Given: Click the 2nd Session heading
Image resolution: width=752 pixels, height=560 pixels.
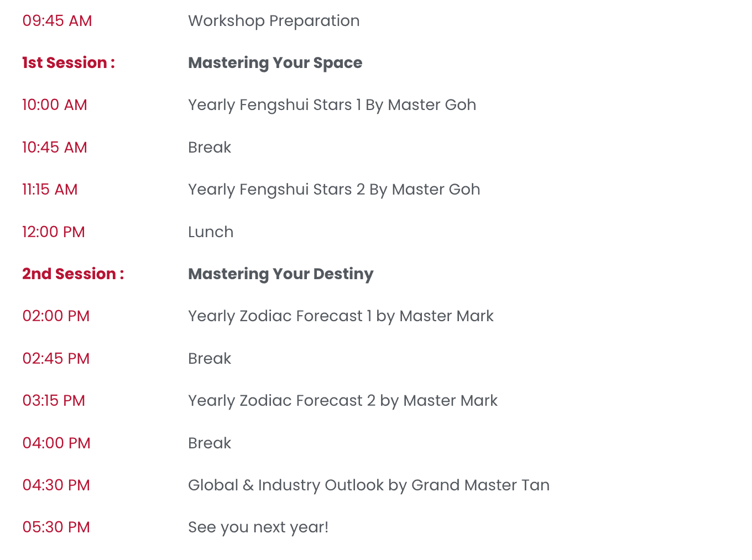Looking at the screenshot, I should click(73, 274).
